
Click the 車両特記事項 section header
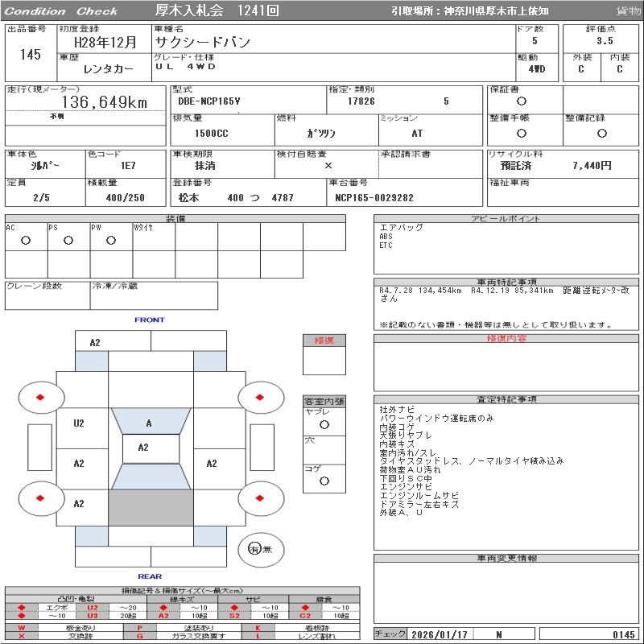pyautogui.click(x=506, y=283)
